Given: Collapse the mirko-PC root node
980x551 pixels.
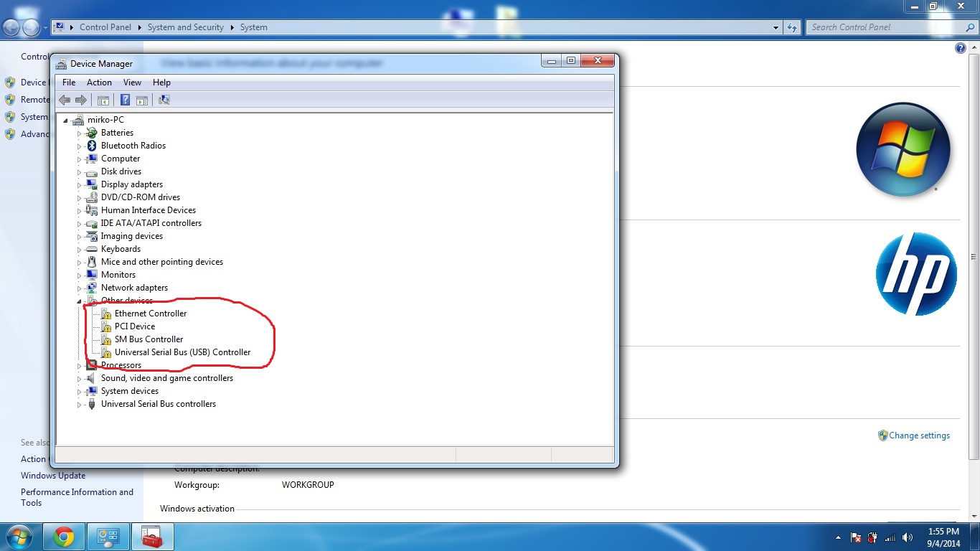Looking at the screenshot, I should point(66,120).
